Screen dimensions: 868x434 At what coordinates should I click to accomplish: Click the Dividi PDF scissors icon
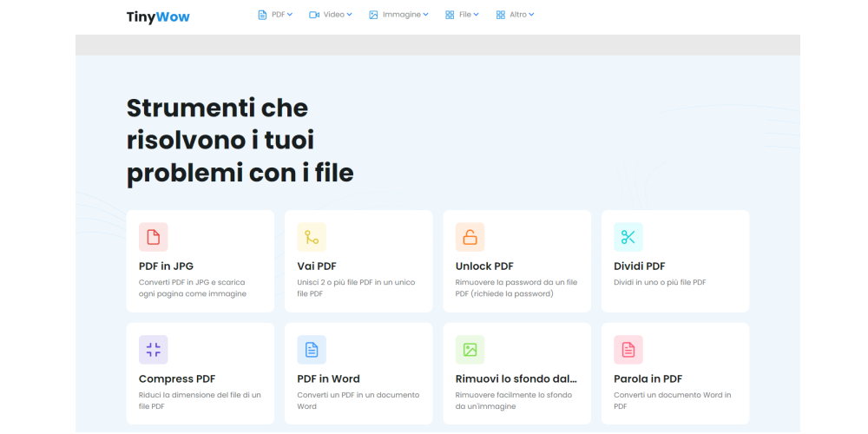click(x=628, y=237)
